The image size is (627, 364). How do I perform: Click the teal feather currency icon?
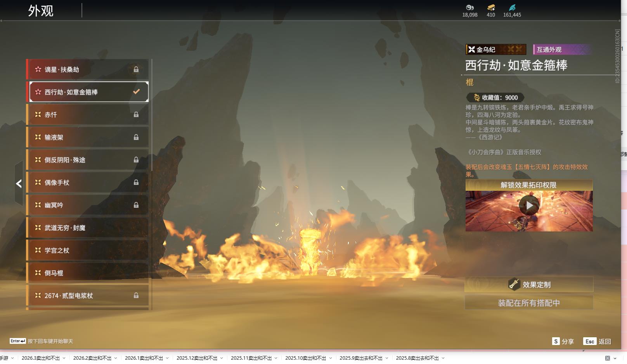pyautogui.click(x=512, y=7)
